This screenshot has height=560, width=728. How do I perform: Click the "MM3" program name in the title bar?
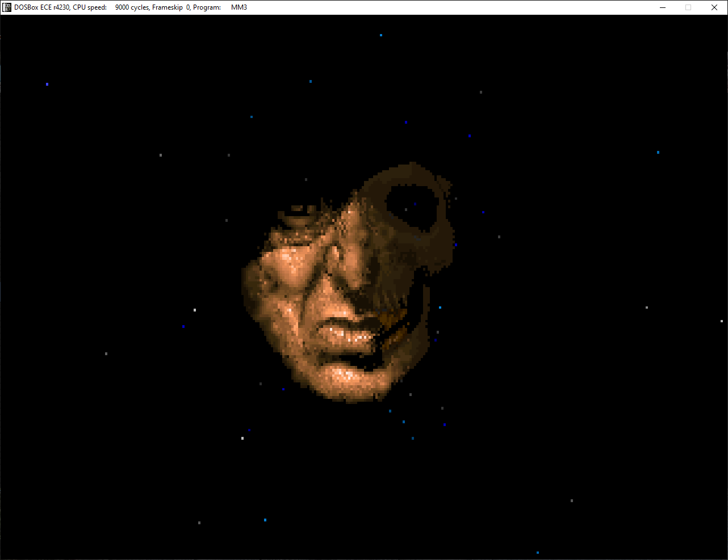tap(239, 7)
